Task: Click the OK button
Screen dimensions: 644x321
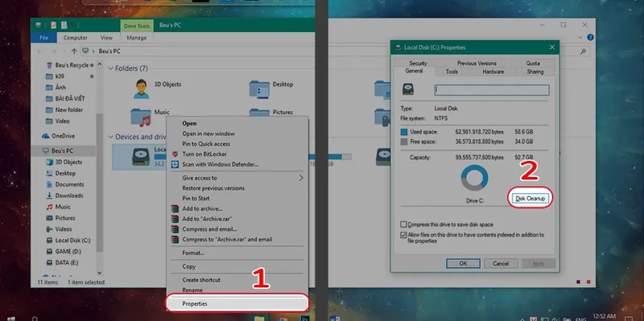Action: click(x=463, y=264)
